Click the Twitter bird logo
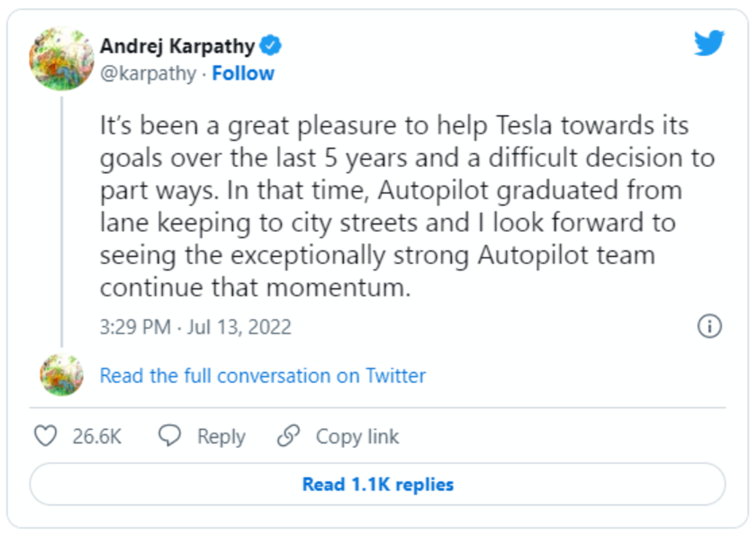This screenshot has width=756, height=534. (709, 43)
